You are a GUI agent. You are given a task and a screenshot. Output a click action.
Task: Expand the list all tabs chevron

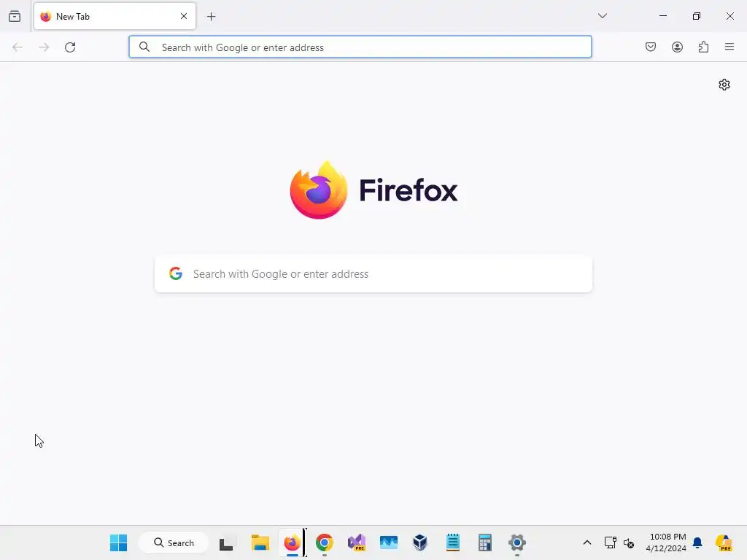pos(602,16)
